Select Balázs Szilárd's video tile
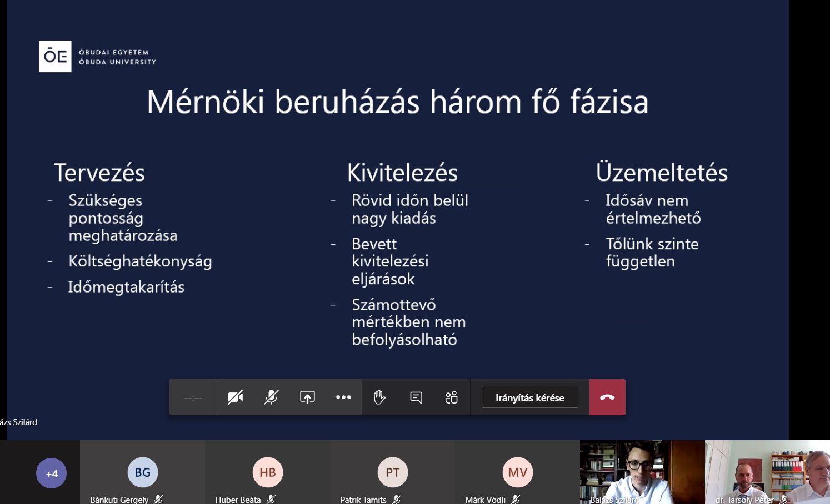 coord(642,472)
